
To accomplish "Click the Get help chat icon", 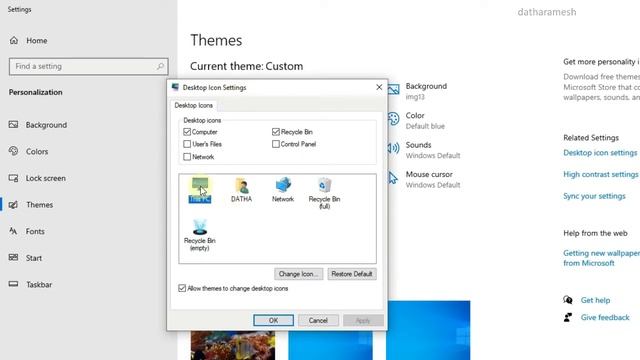I will pos(568,300).
